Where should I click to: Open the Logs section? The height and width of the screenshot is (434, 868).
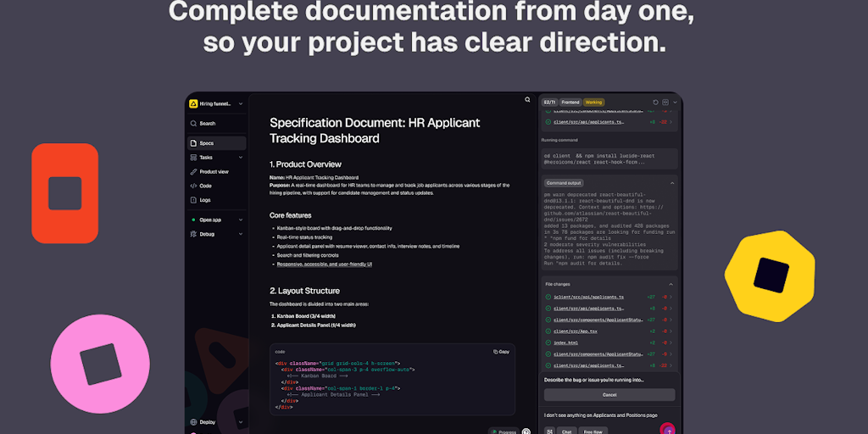click(216, 200)
